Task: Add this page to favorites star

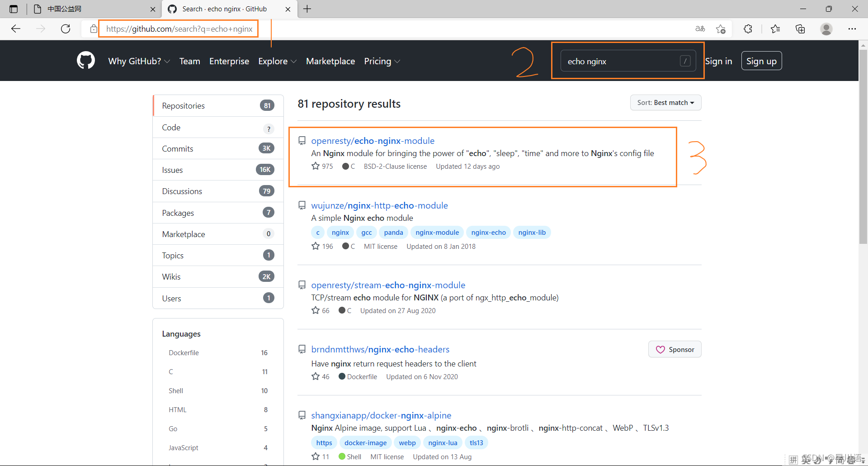Action: point(721,29)
